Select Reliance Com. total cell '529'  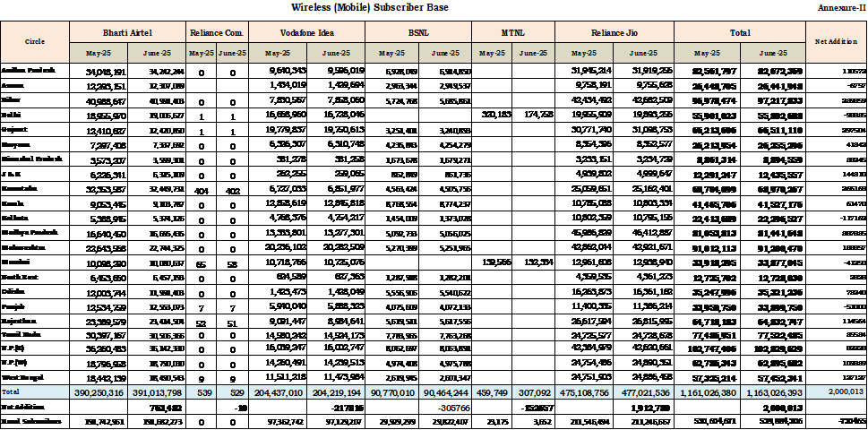[232, 391]
